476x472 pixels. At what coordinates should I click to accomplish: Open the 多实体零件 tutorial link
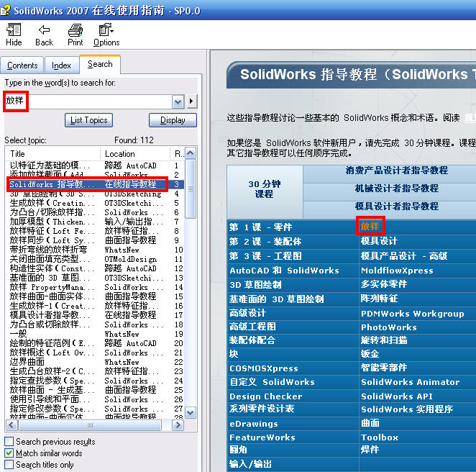tap(384, 284)
